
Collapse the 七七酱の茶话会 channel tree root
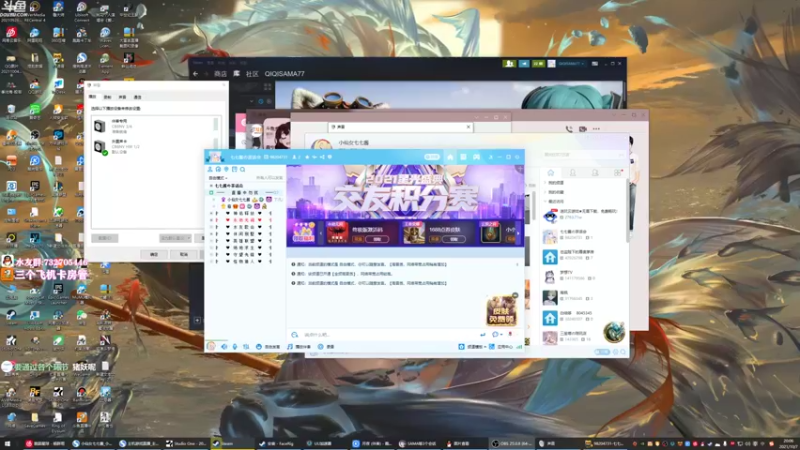click(x=212, y=186)
